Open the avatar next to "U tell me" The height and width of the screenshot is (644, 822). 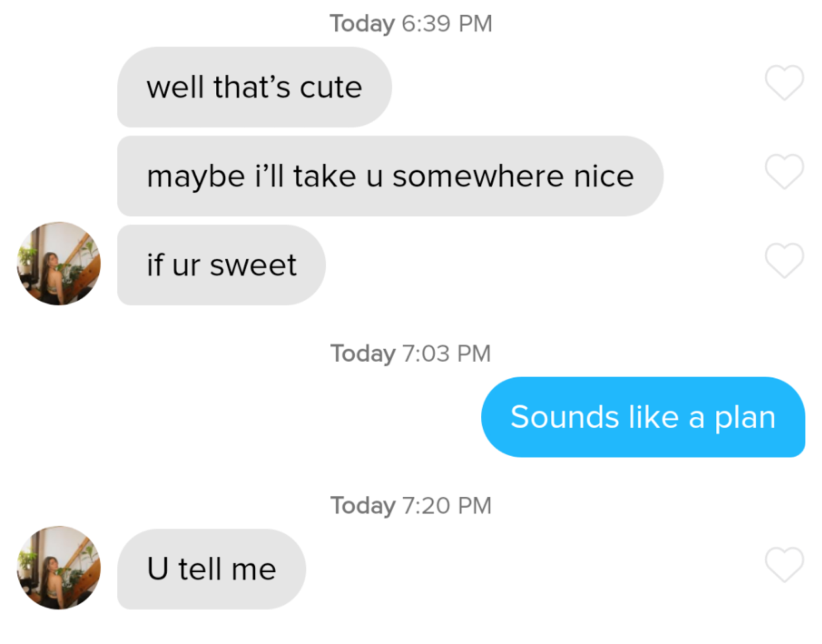tap(59, 568)
